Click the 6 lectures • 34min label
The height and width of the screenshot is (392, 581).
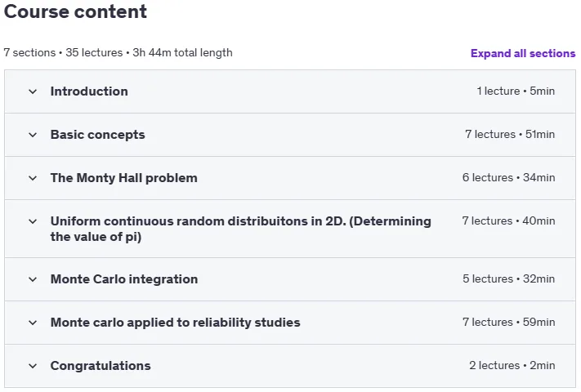pyautogui.click(x=508, y=178)
